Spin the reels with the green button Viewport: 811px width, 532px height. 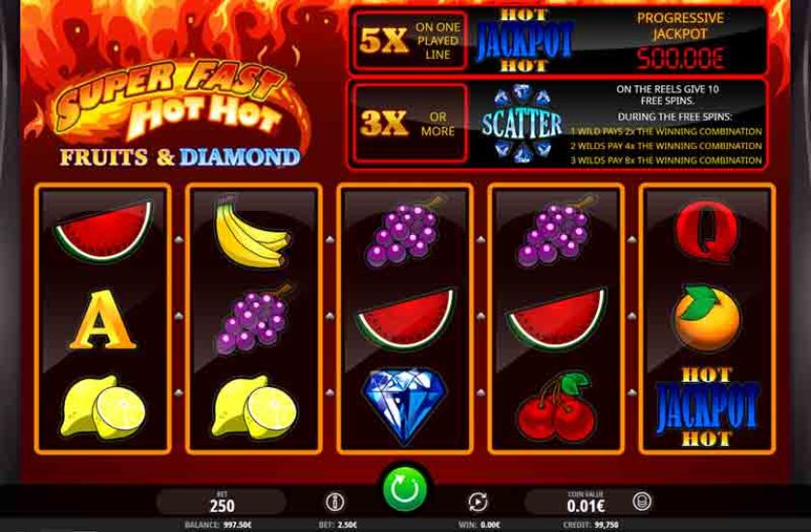pos(405,489)
